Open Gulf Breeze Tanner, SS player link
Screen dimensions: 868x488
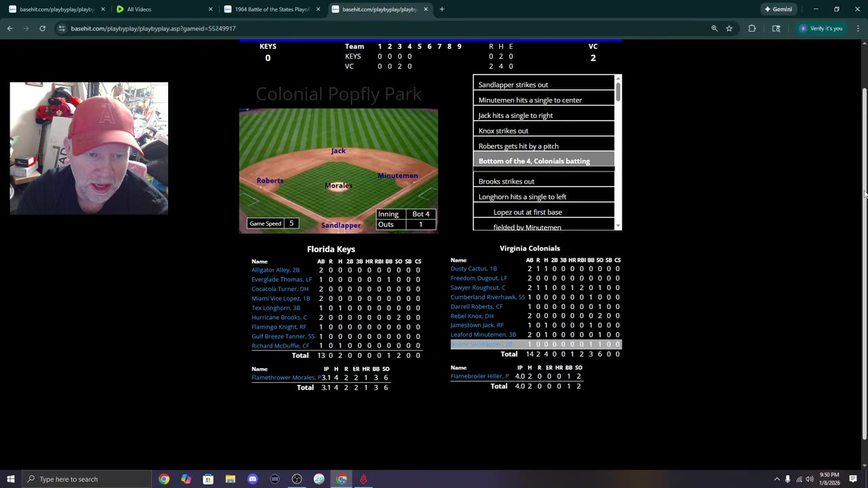(283, 336)
